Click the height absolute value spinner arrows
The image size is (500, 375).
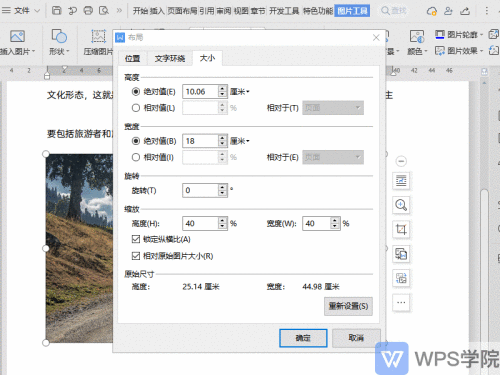pyautogui.click(x=222, y=91)
